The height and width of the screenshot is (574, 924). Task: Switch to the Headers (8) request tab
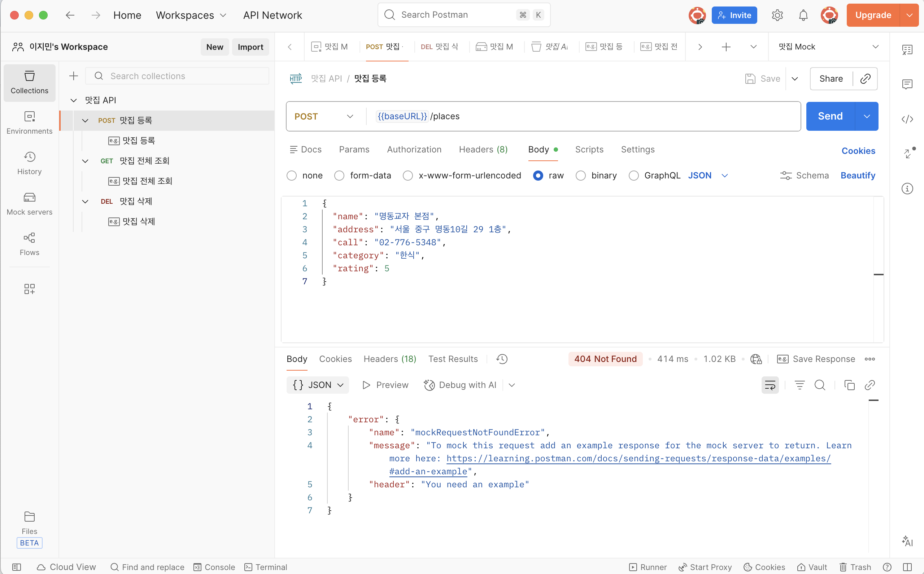pyautogui.click(x=483, y=150)
